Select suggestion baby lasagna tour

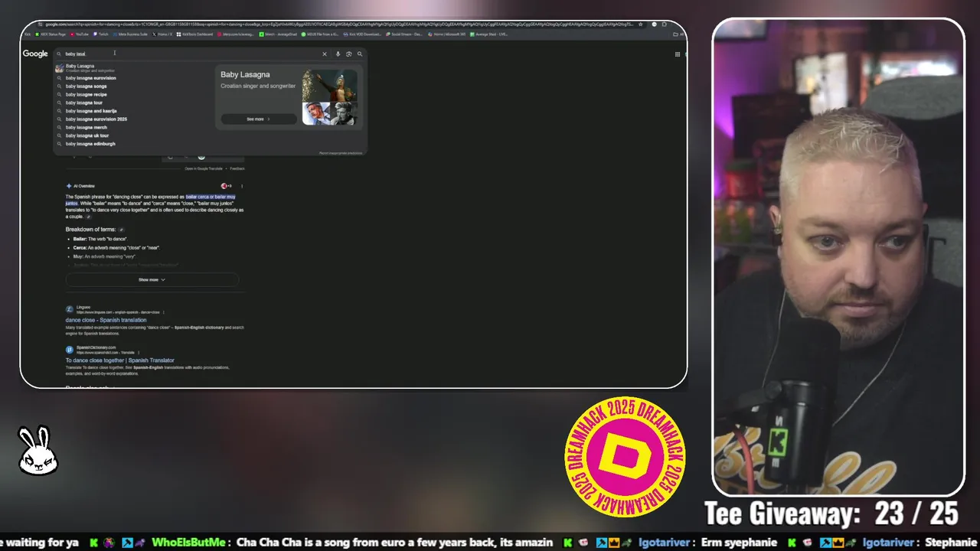(83, 103)
